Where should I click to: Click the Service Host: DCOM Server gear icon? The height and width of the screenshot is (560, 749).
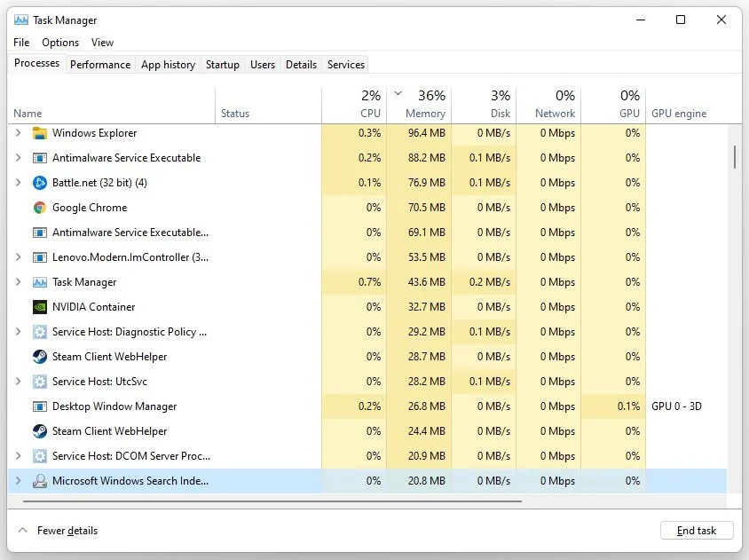tap(40, 456)
